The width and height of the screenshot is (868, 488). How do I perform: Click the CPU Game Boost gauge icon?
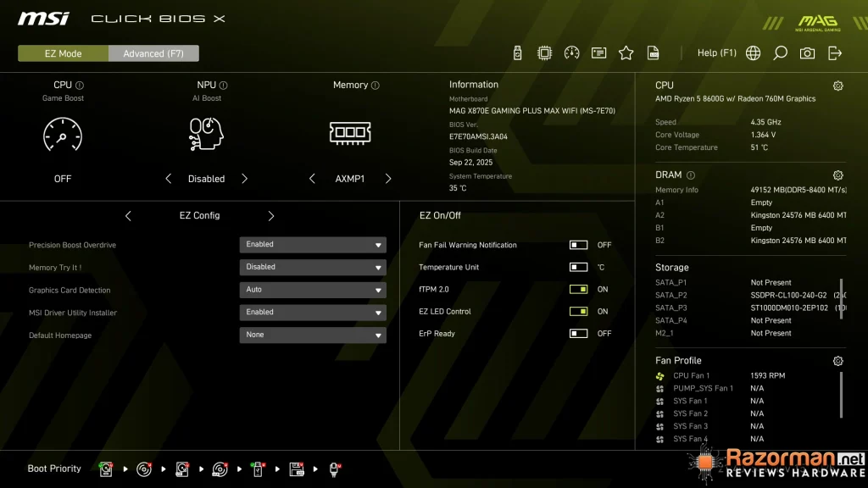pyautogui.click(x=63, y=134)
